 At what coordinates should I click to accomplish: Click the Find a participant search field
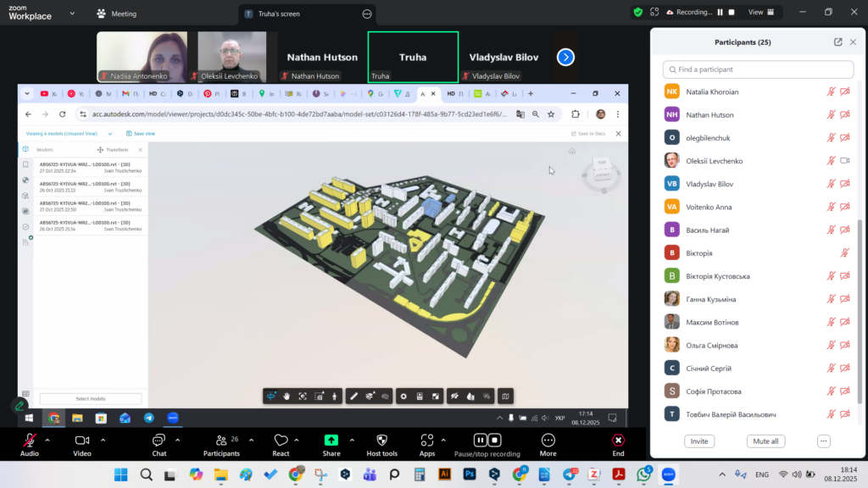[758, 69]
